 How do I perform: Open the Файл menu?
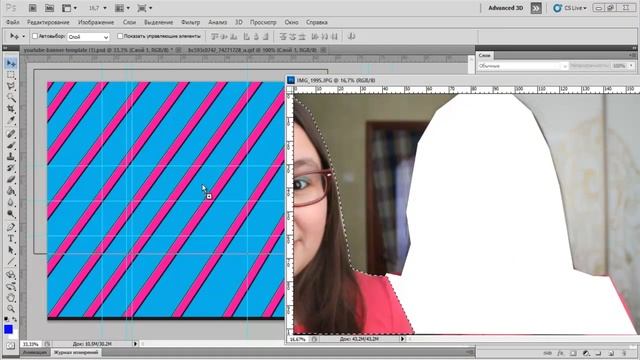[x=13, y=22]
